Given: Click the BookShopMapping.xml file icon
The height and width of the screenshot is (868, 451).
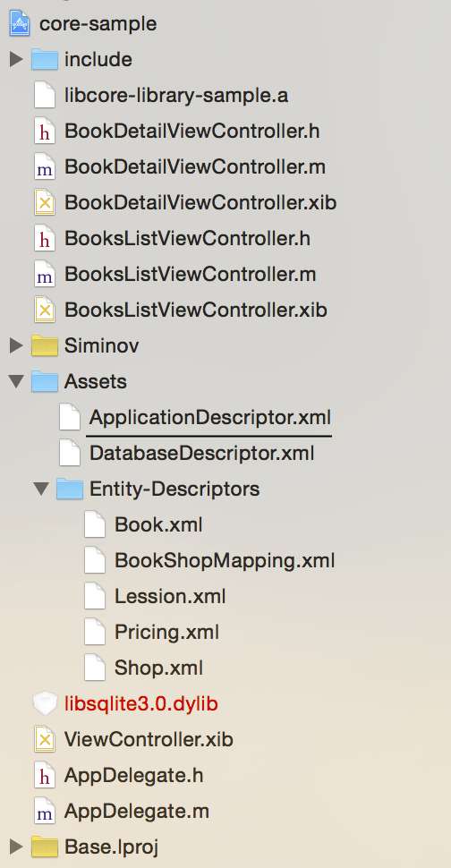Looking at the screenshot, I should (x=95, y=560).
